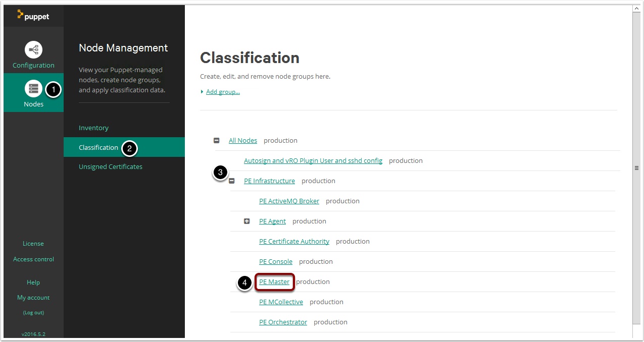Select the Classification menu item
Screen dimensions: 644x342
tap(124, 147)
